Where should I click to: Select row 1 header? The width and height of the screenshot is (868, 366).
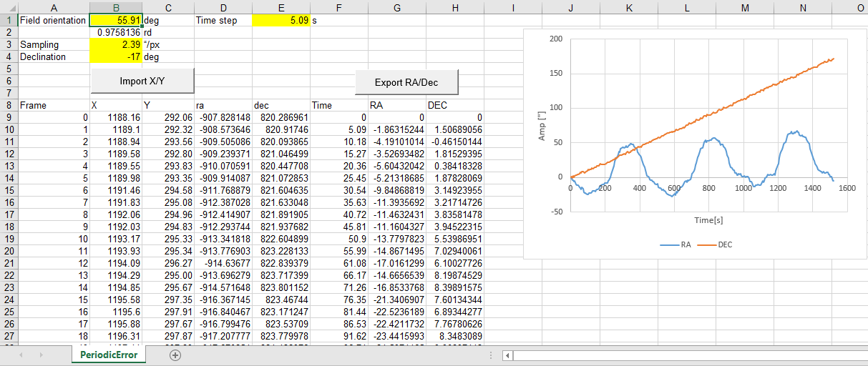9,21
